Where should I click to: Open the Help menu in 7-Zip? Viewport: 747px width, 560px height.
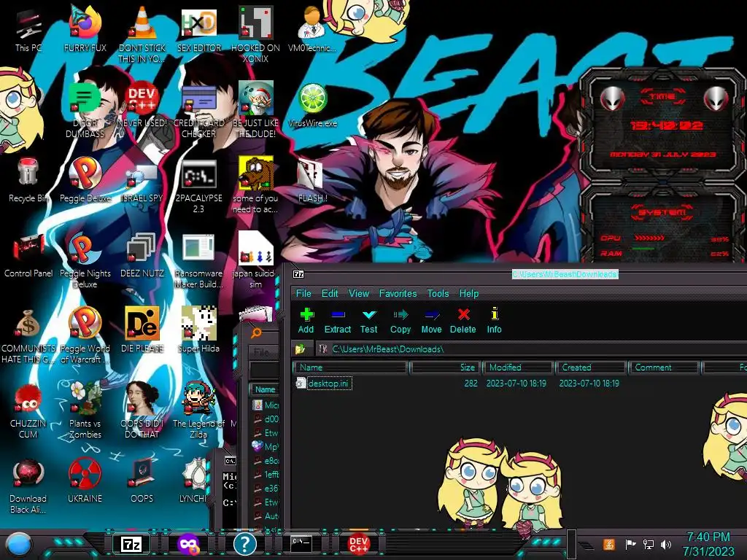coord(469,293)
